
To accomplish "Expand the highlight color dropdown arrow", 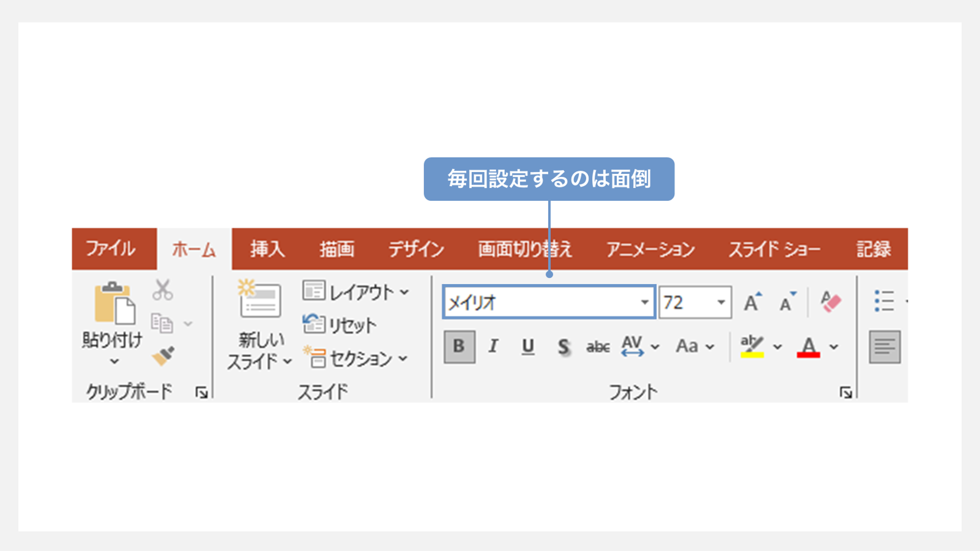I will point(777,347).
